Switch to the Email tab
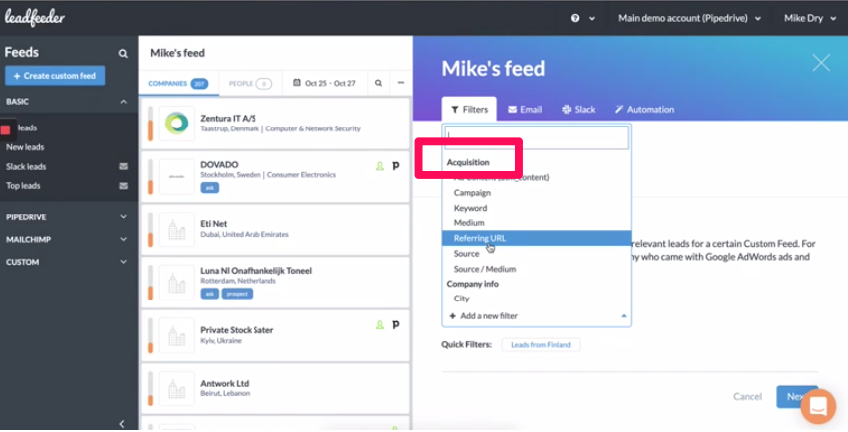Image resolution: width=848 pixels, height=432 pixels. click(x=525, y=110)
